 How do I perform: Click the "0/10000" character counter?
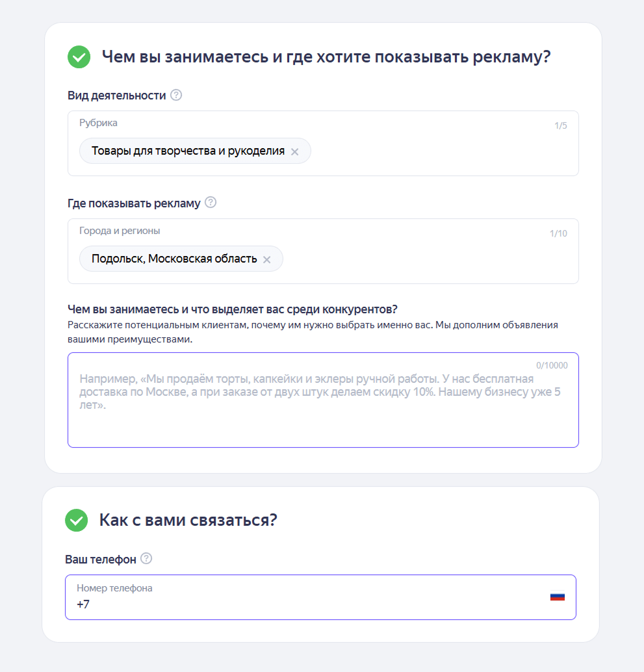552,365
